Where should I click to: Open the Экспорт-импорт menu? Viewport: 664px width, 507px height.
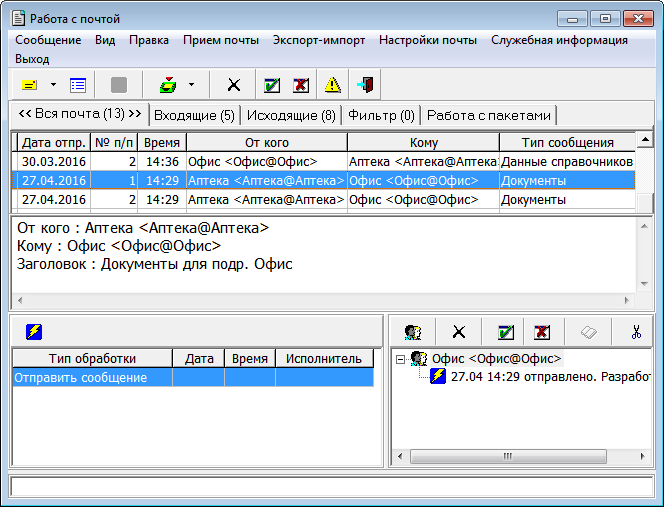[x=318, y=40]
